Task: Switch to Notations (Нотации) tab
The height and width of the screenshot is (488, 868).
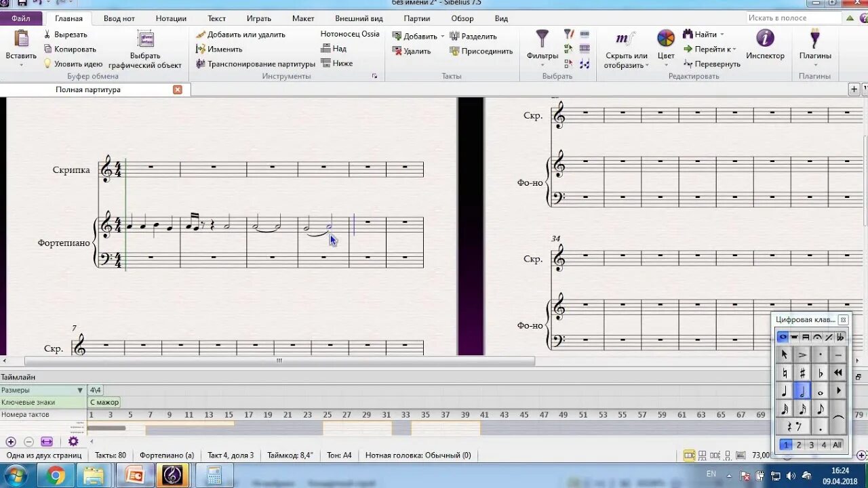Action: point(171,18)
